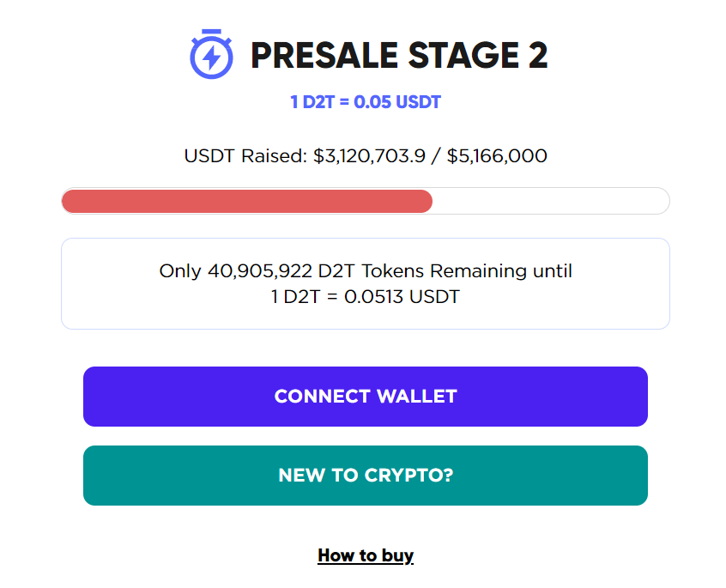This screenshot has height=588, width=726.
Task: Click the word STAGE in the heading
Action: (463, 56)
